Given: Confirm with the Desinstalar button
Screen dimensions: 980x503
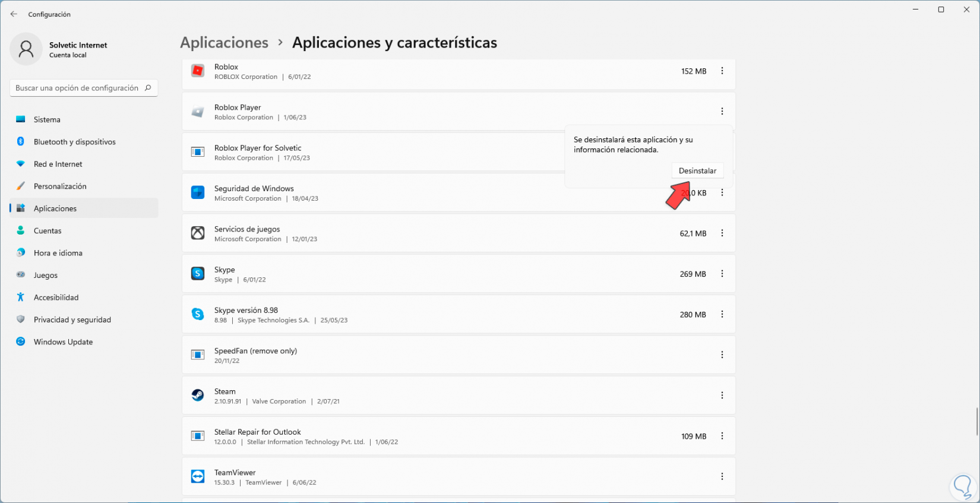Looking at the screenshot, I should click(697, 171).
